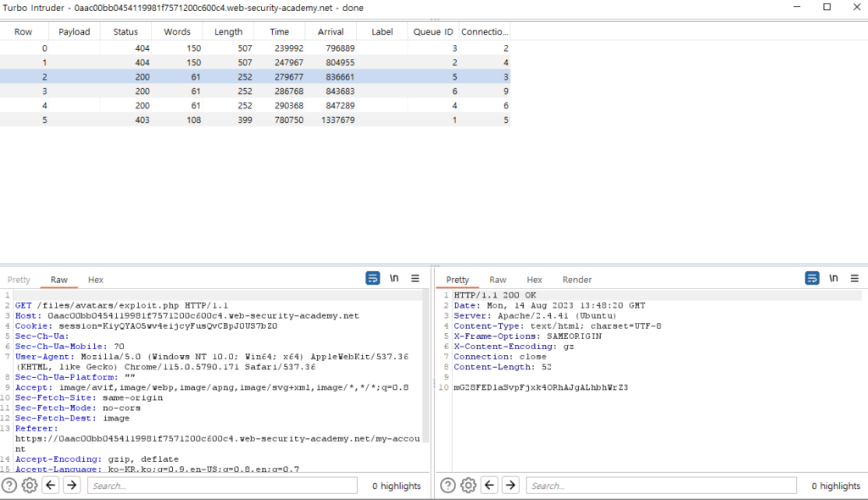Click the Host header line in request

coord(187,315)
